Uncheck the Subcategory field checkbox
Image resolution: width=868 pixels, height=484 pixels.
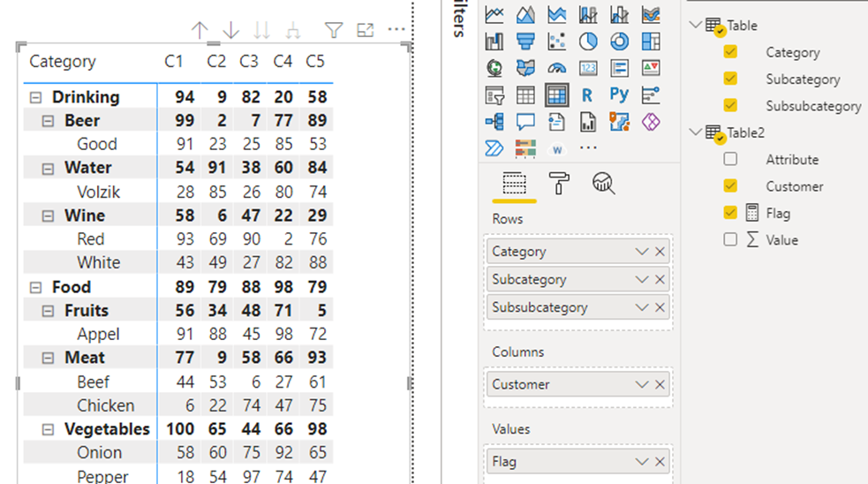[730, 79]
